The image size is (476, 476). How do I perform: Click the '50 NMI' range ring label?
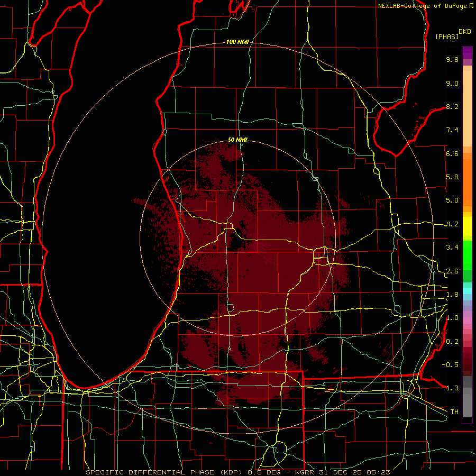237,140
